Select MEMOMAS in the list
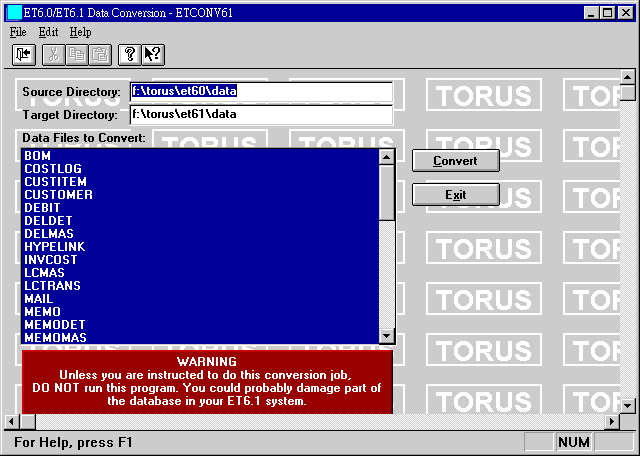 coord(200,338)
